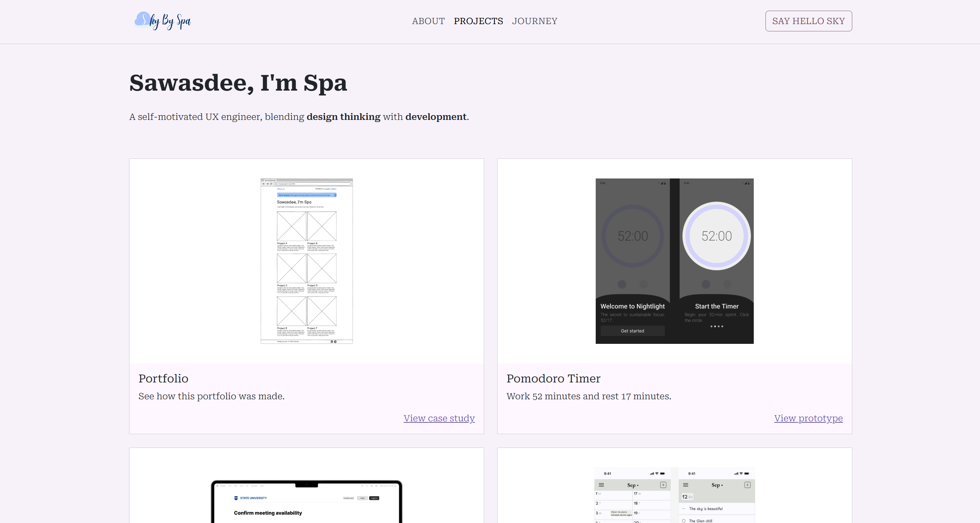This screenshot has height=523, width=980.
Task: Expand the Sep month dropdown in the calendar view
Action: pyautogui.click(x=633, y=485)
